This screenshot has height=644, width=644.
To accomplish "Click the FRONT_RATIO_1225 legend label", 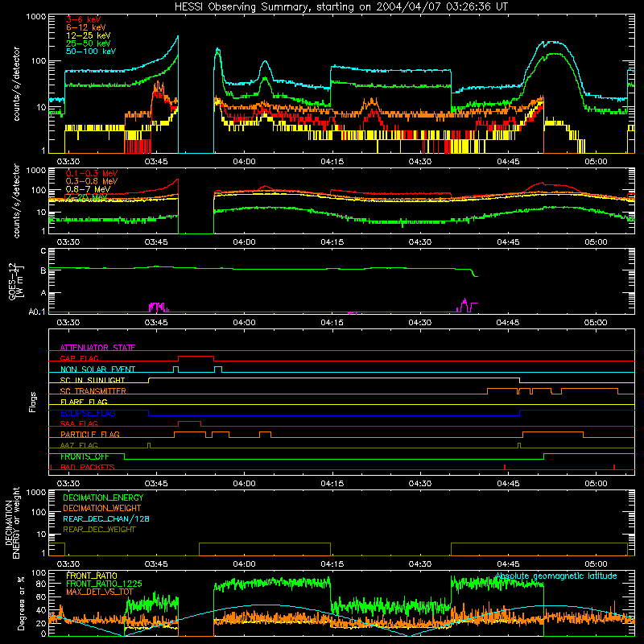I will 104,584.
